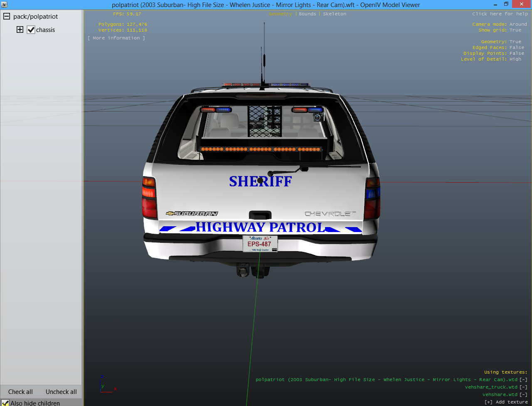Viewport: 532px width, 406px height.
Task: Uncheck the chassis visibility checkbox
Action: 31,30
